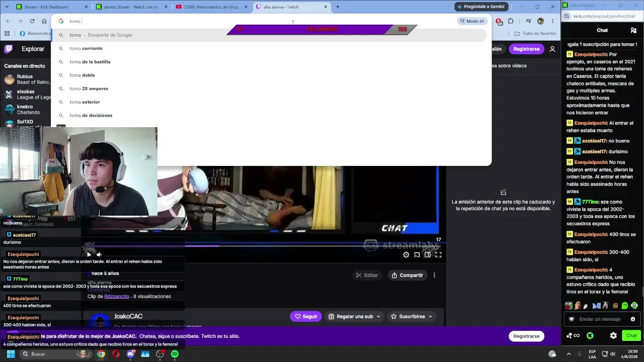Focus the address bar containing 'toma'
The width and height of the screenshot is (644, 362).
pos(262,21)
